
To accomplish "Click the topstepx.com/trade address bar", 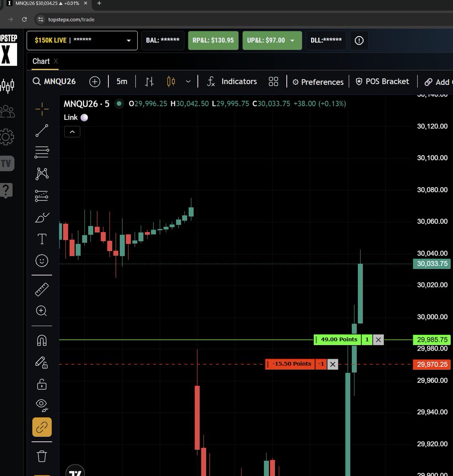I will point(71,19).
